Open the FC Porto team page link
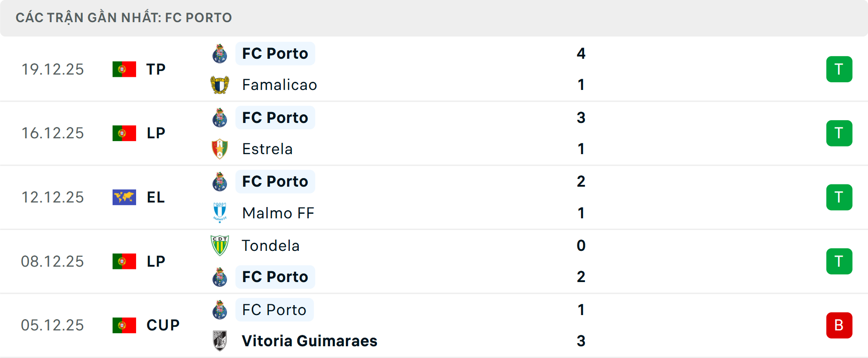868x358 pixels. [275, 53]
